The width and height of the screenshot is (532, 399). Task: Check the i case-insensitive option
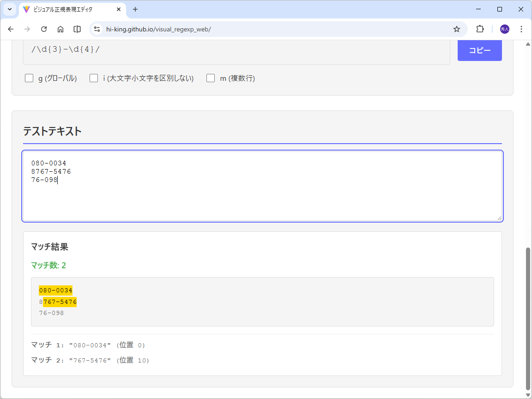pos(94,78)
